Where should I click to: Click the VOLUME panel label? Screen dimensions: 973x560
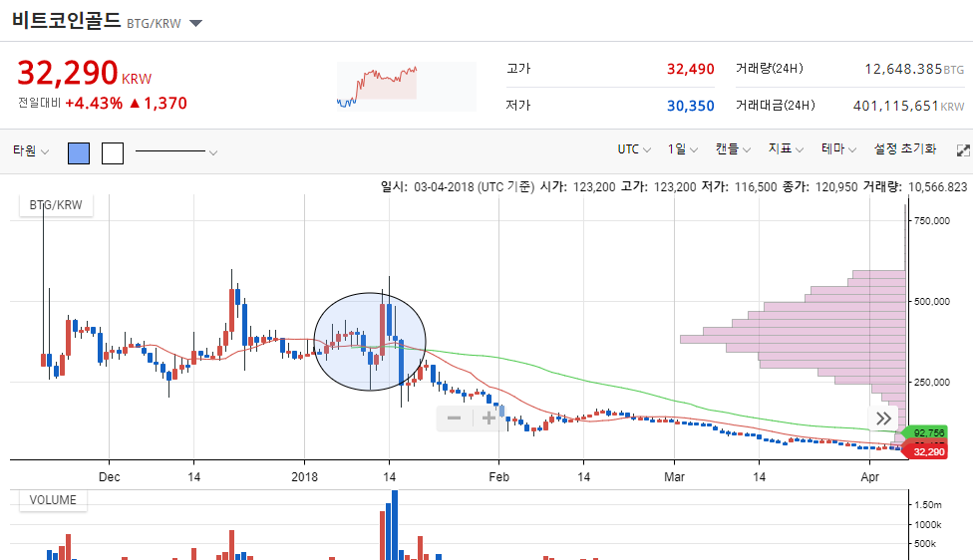tap(53, 500)
